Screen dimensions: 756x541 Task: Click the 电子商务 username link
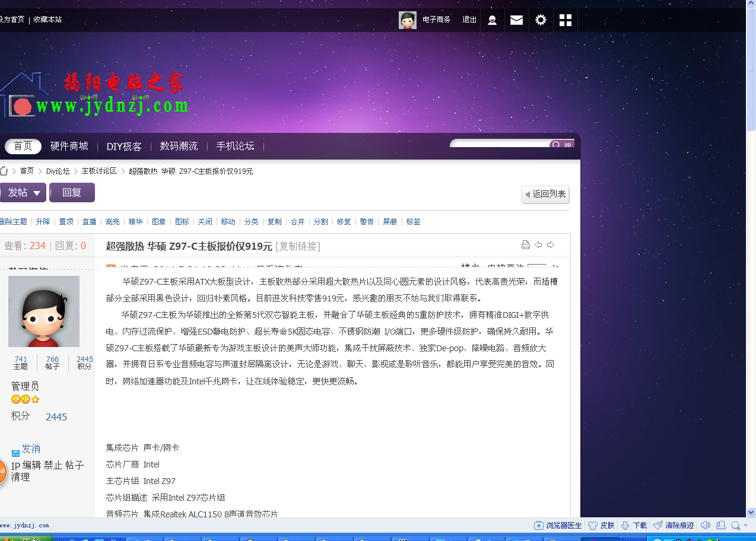[x=436, y=20]
